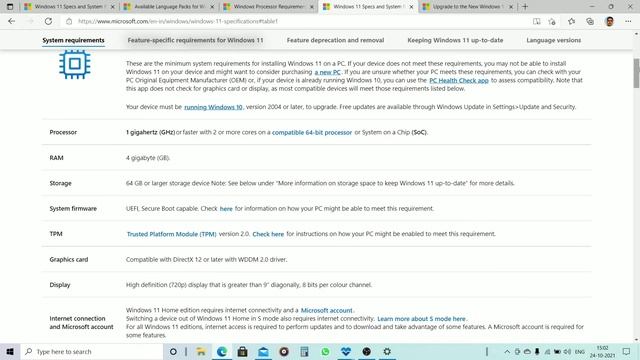Image resolution: width=640 pixels, height=360 pixels.
Task: Close the Available Language Packs tab
Action: (x=212, y=7)
